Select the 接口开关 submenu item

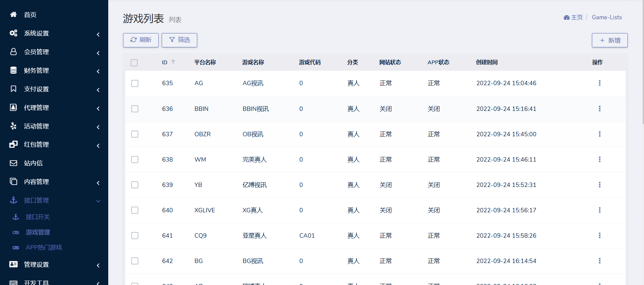coord(38,217)
